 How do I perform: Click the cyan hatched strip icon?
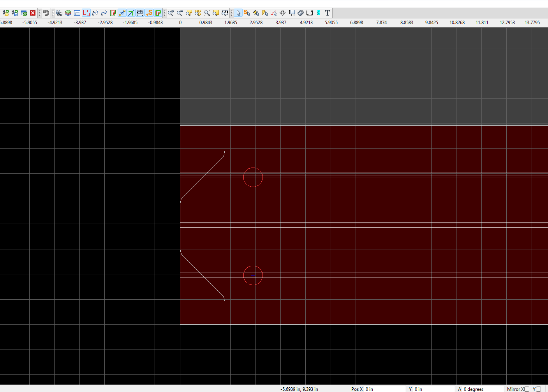pyautogui.click(x=319, y=13)
